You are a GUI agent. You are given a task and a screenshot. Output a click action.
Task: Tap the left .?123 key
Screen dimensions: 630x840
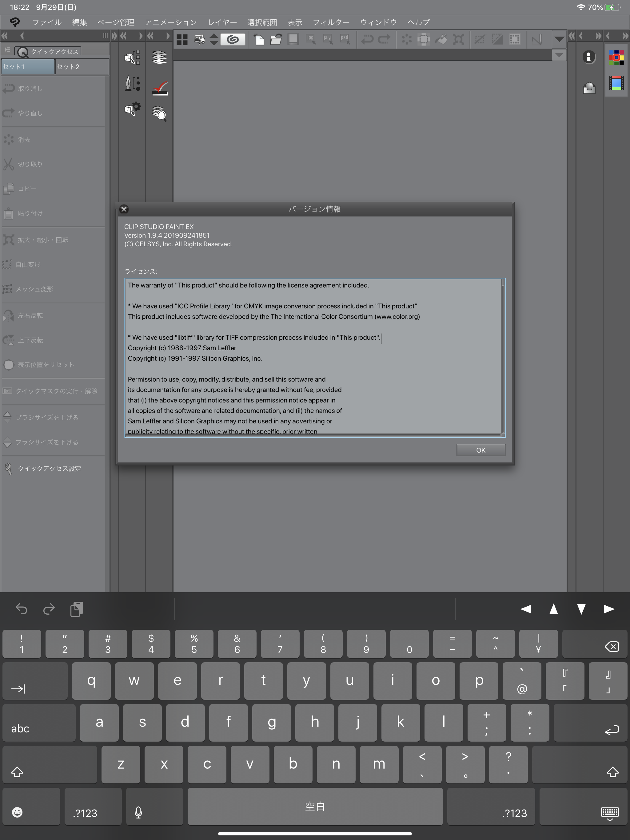(x=93, y=806)
